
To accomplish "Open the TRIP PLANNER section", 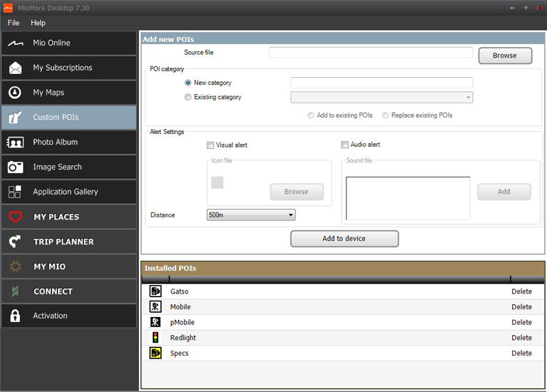I will (x=69, y=242).
